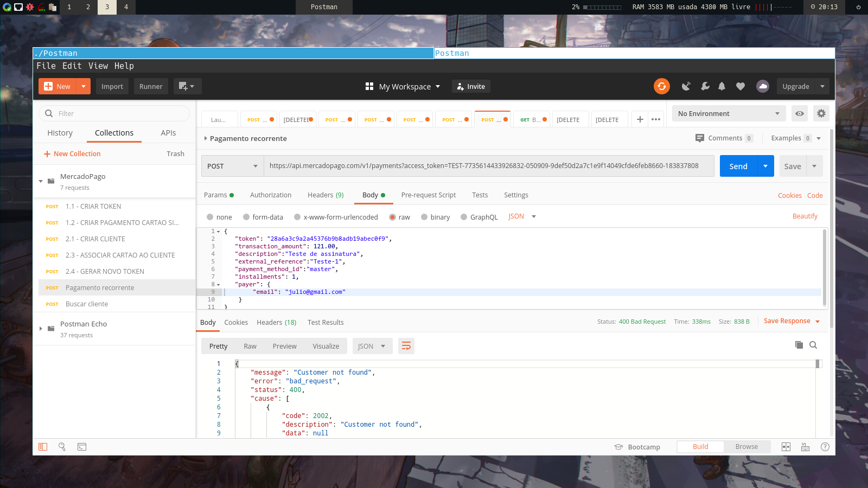The width and height of the screenshot is (868, 488).
Task: Open Manage Environments gear icon
Action: click(x=821, y=113)
